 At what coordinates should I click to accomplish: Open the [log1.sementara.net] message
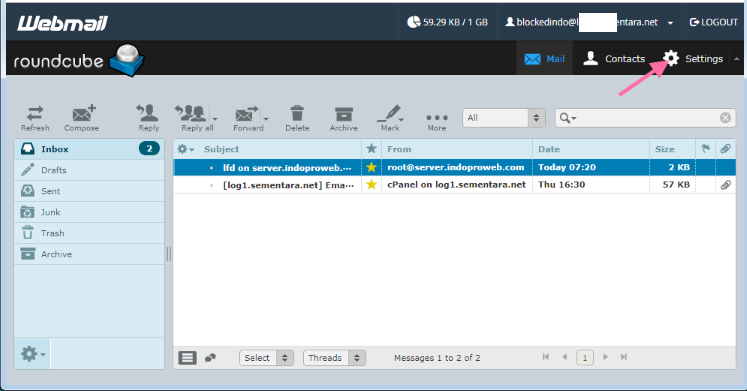pos(288,185)
